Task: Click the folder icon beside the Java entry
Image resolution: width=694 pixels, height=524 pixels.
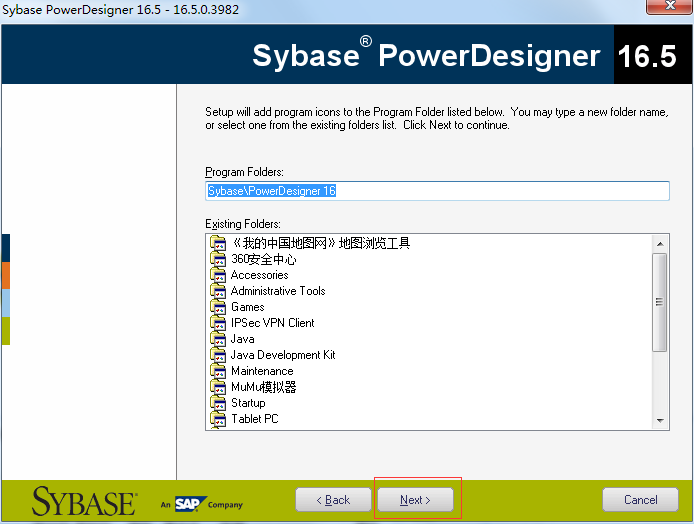Action: 218,339
